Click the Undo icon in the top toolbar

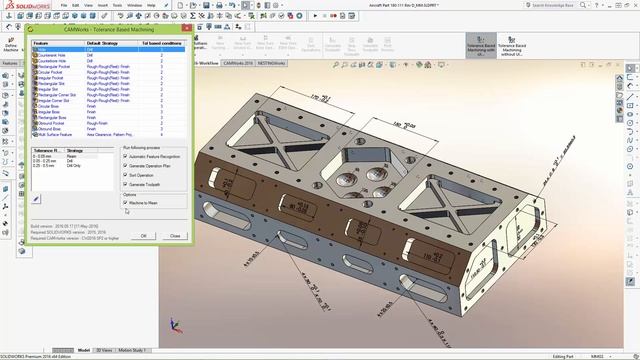pos(232,5)
